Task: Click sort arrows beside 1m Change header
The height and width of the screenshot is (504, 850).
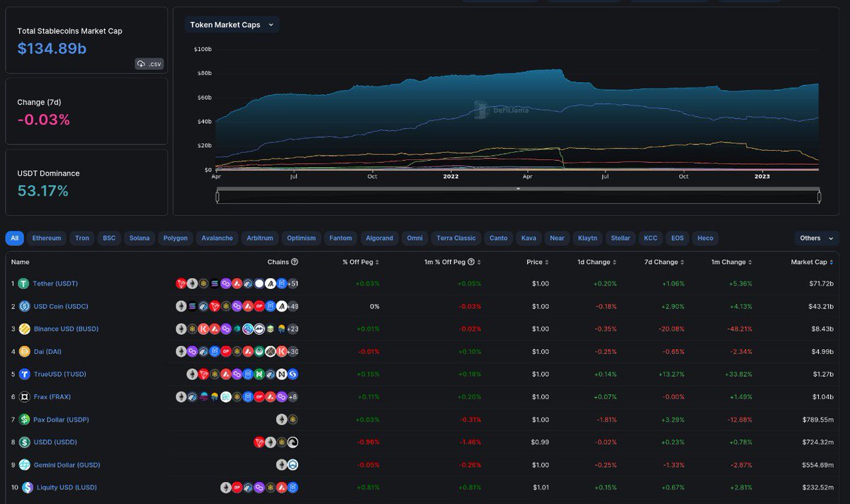Action: (751, 262)
